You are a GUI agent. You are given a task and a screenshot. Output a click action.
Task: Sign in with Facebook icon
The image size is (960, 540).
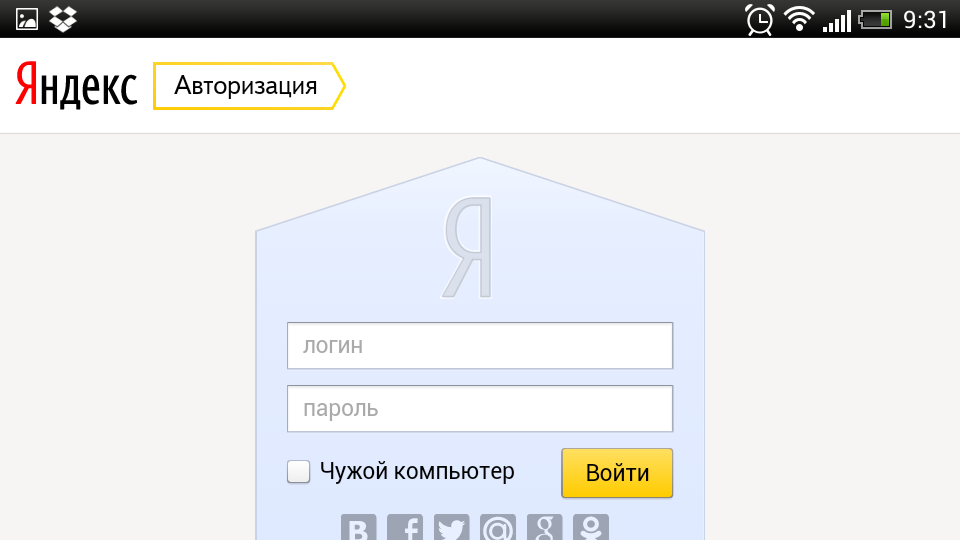point(405,528)
